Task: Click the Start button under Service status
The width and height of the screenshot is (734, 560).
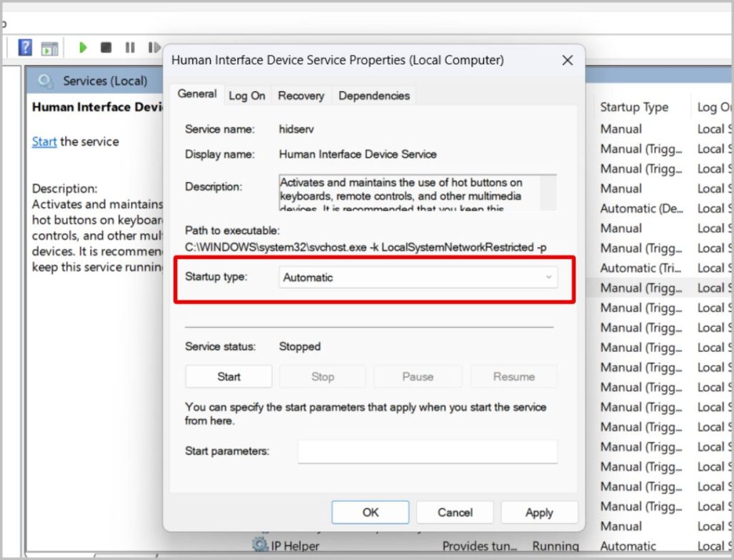Action: [229, 376]
